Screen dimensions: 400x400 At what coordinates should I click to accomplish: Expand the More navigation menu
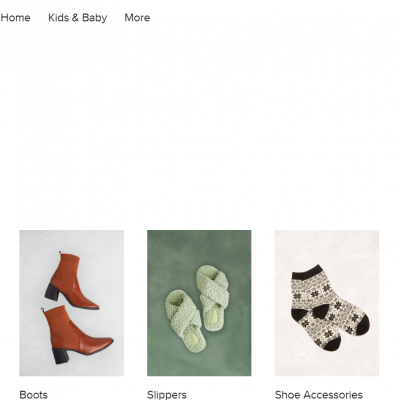137,17
